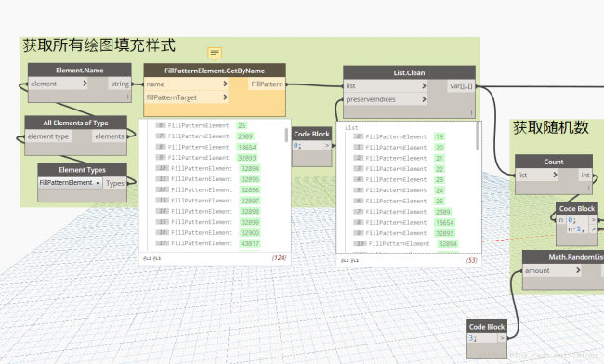Viewport: 604px width, 364px height.
Task: Open the chevron beside fillPatternTarget port
Action: (226, 97)
